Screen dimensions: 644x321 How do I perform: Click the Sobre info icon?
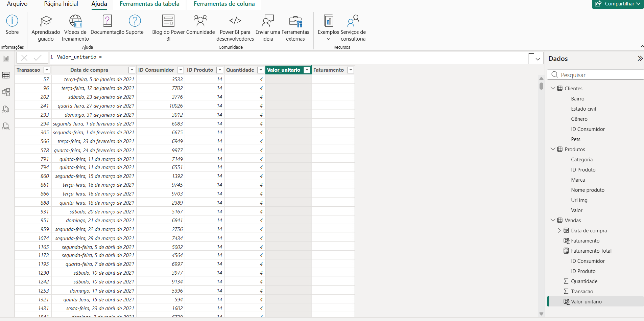coord(12,21)
